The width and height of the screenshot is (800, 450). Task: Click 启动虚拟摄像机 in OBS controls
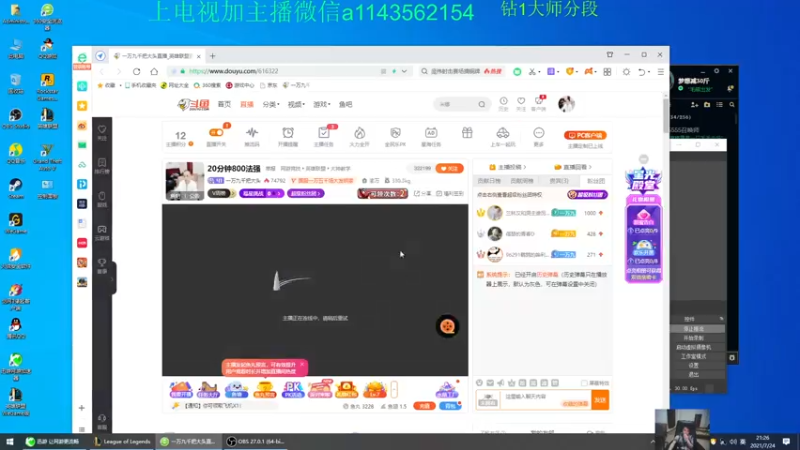point(693,347)
